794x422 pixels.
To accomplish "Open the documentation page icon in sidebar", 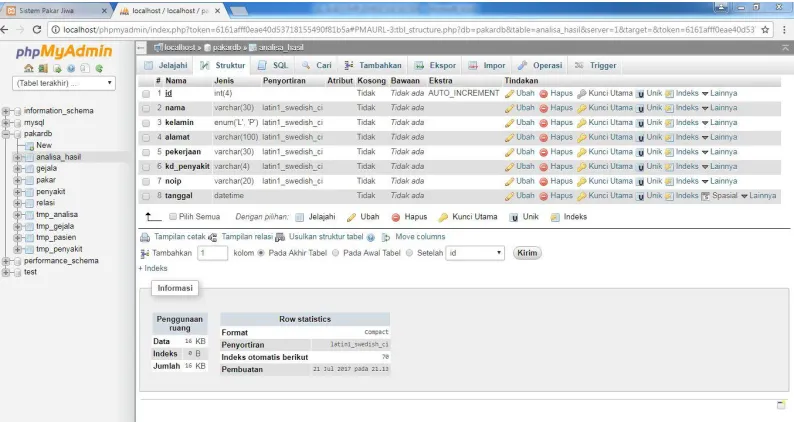I will coord(85,68).
